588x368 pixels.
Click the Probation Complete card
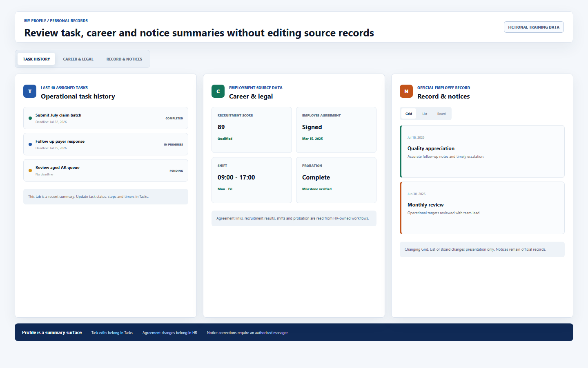[336, 180]
